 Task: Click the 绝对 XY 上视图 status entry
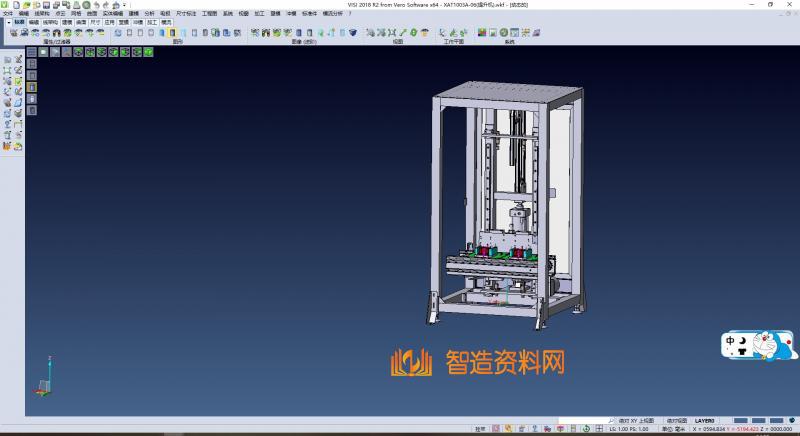pyautogui.click(x=636, y=421)
